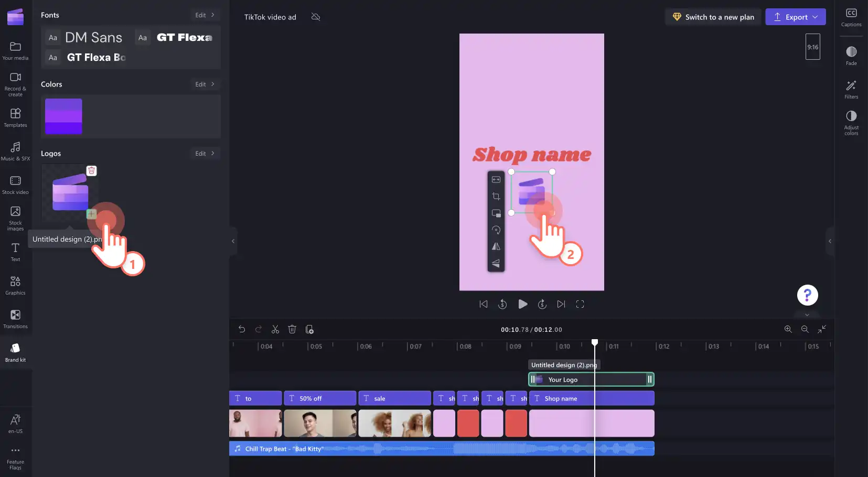Open the help question mark button
868x477 pixels.
click(x=808, y=295)
